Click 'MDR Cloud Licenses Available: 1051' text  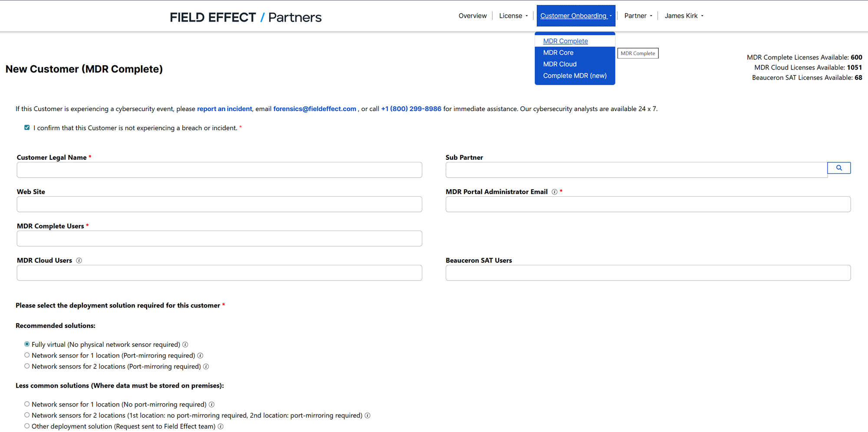coord(808,67)
